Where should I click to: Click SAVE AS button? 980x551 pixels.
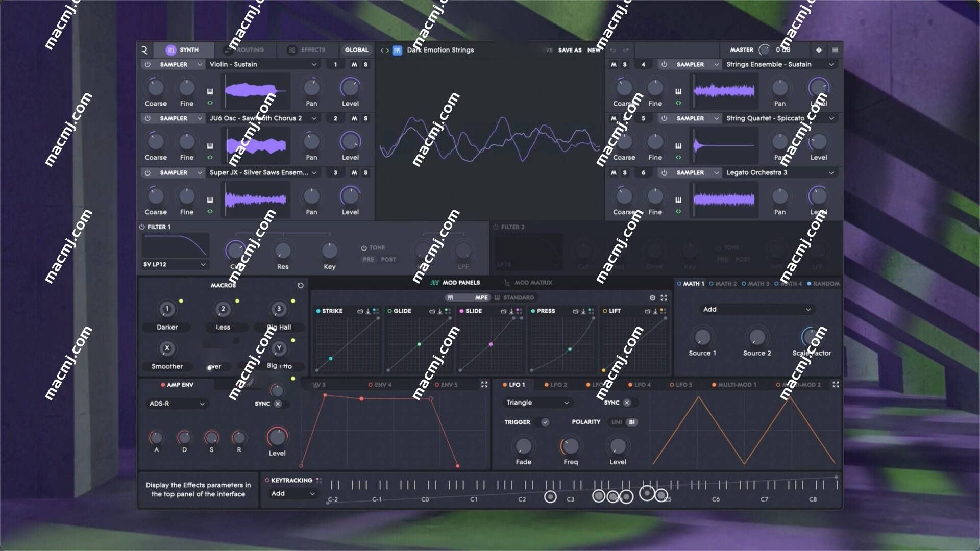pos(570,50)
